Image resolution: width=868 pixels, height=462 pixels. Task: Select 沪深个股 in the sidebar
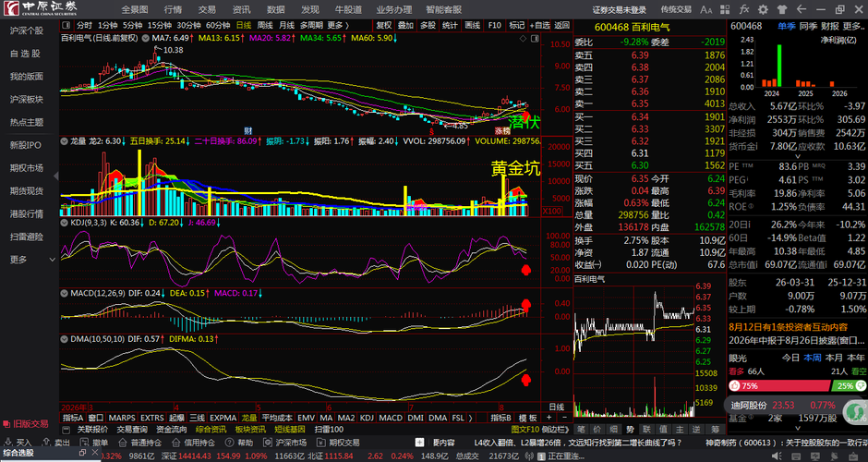coord(27,30)
